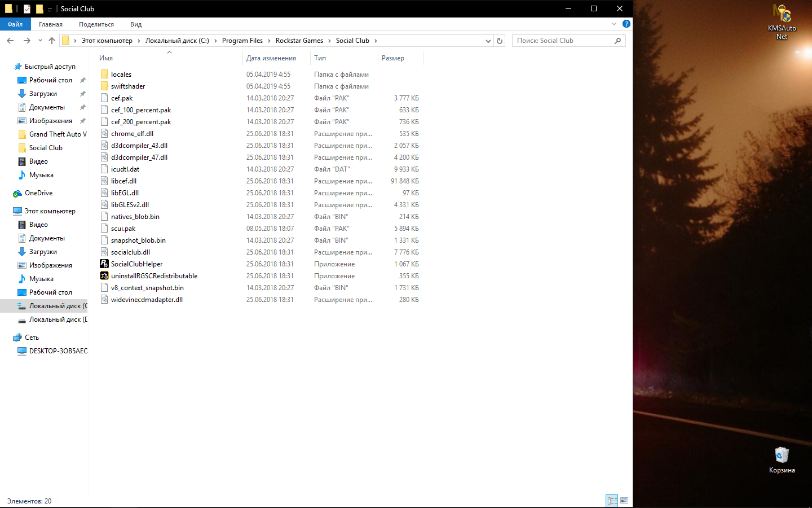Select the locales folder

[x=121, y=75]
